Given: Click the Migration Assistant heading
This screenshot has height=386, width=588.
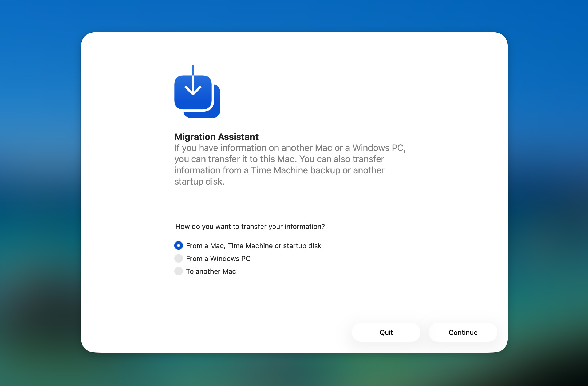Looking at the screenshot, I should 216,137.
